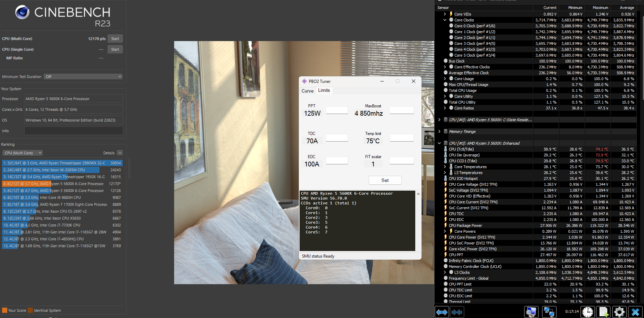Open HWiNFO sensor settings gear icon
Screen dimensions: 644x318
(x=619, y=312)
